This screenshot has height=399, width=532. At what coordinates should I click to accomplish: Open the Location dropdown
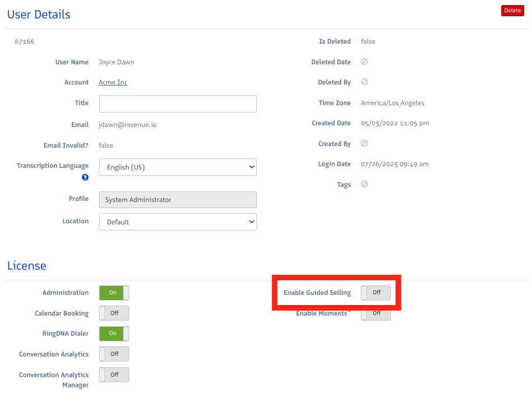[x=177, y=222]
